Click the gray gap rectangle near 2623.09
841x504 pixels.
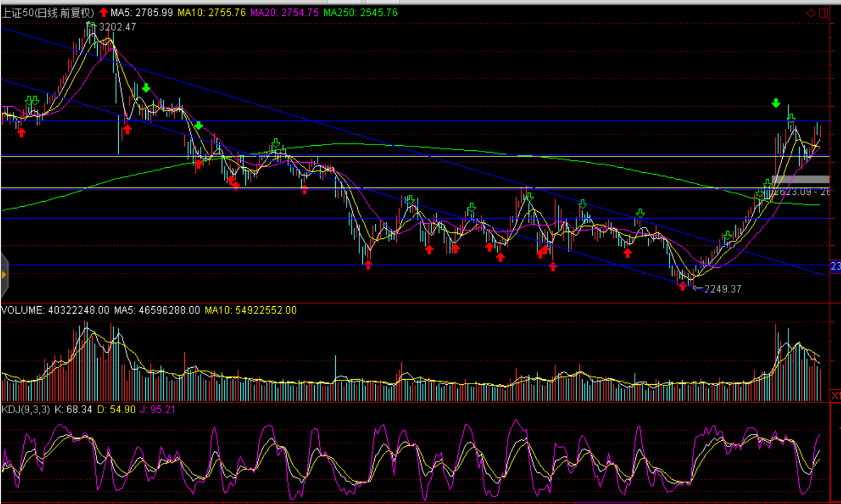(x=800, y=180)
